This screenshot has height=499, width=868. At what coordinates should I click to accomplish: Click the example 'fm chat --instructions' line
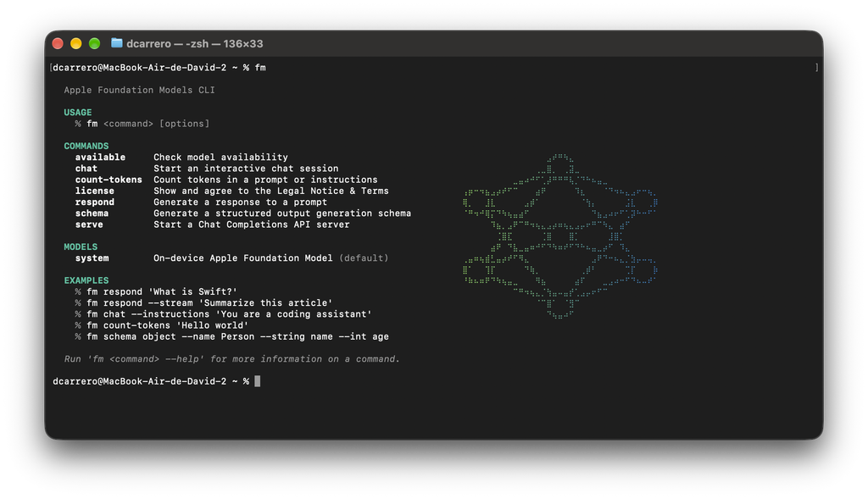[x=229, y=314]
